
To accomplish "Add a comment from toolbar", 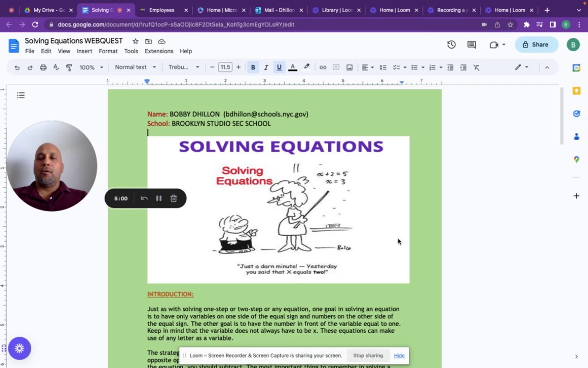I will 336,67.
